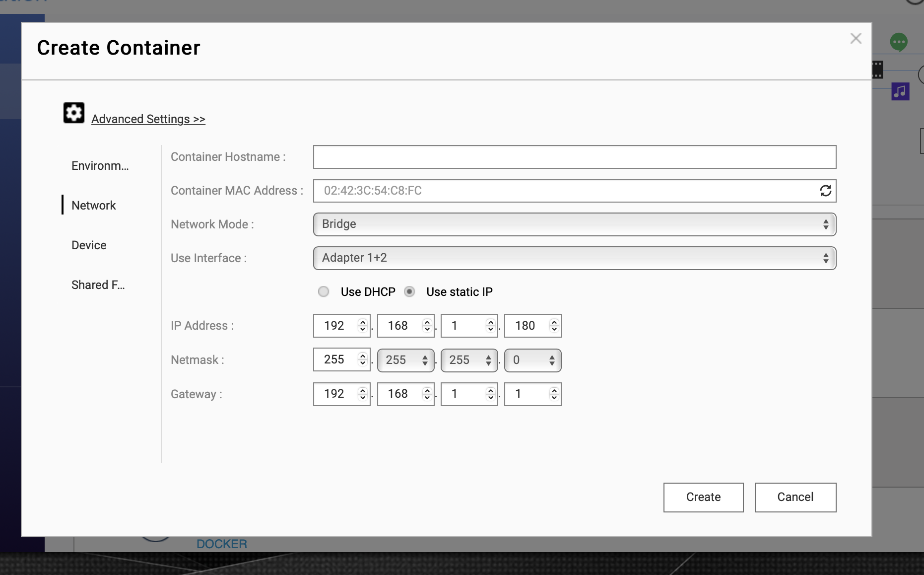Image resolution: width=924 pixels, height=575 pixels.
Task: Click the Advanced Settings >> link
Action: point(148,119)
